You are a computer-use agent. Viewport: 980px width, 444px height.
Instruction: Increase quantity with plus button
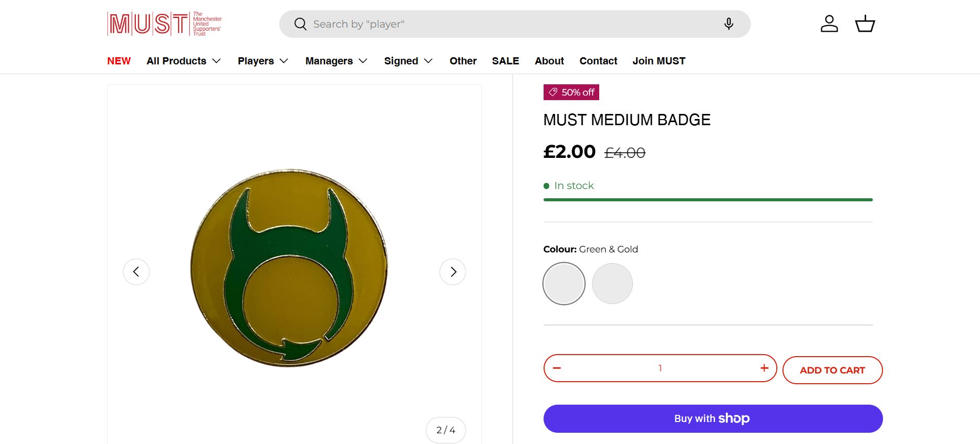pyautogui.click(x=764, y=368)
